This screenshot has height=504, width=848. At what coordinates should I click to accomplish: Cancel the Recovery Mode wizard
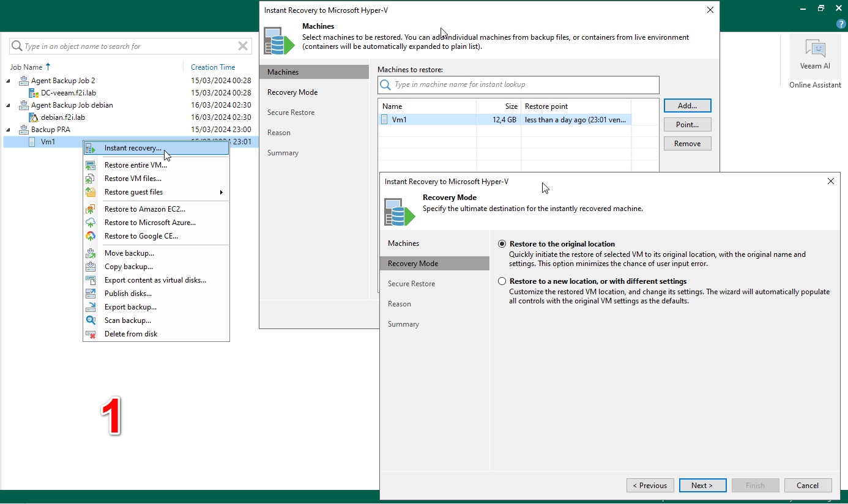click(x=808, y=486)
